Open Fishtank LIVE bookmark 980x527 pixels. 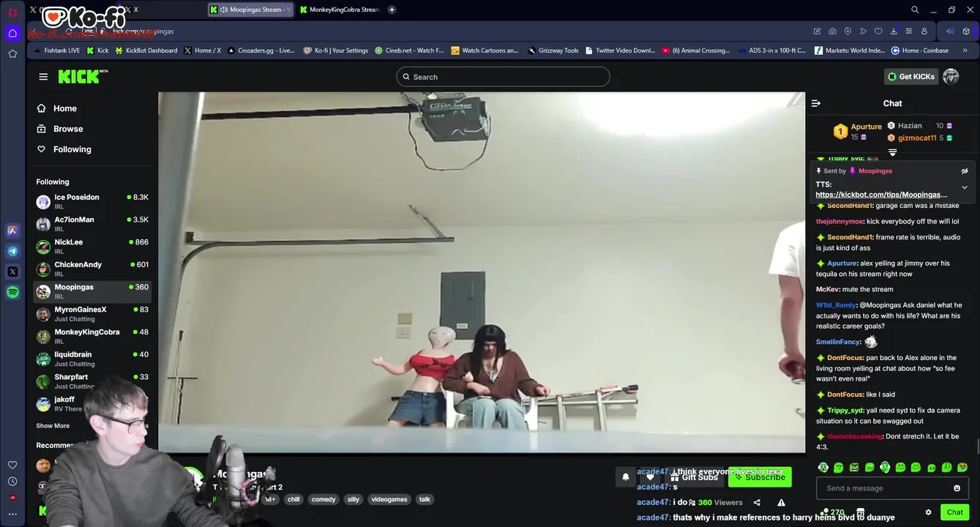point(56,51)
